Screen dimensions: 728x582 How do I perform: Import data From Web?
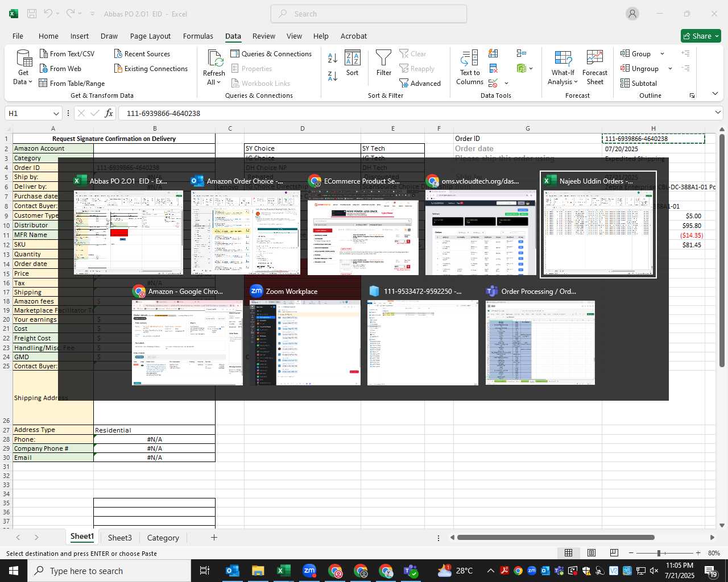60,68
